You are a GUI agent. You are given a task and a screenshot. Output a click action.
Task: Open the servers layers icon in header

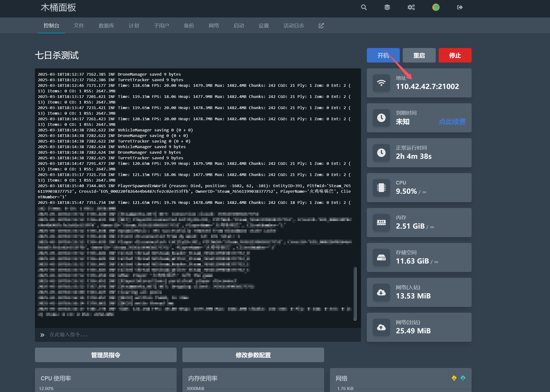[x=387, y=8]
